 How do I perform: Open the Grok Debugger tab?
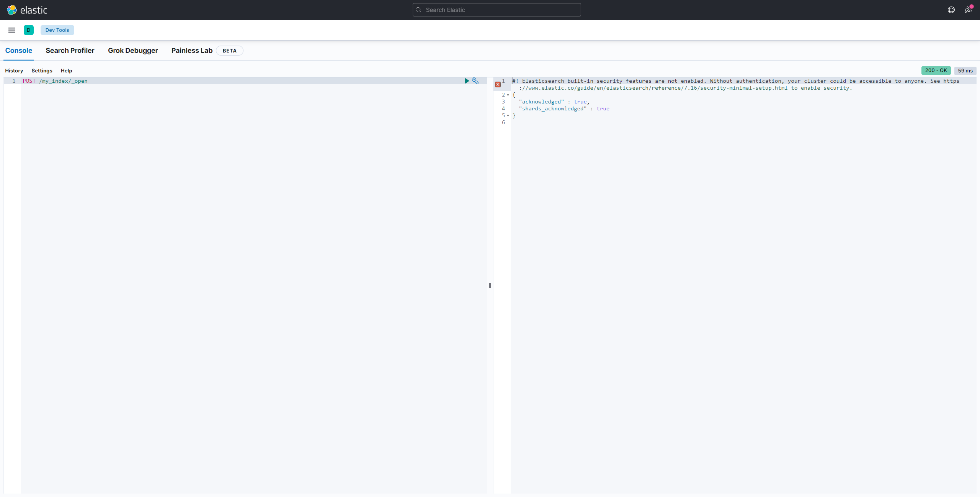(x=133, y=51)
